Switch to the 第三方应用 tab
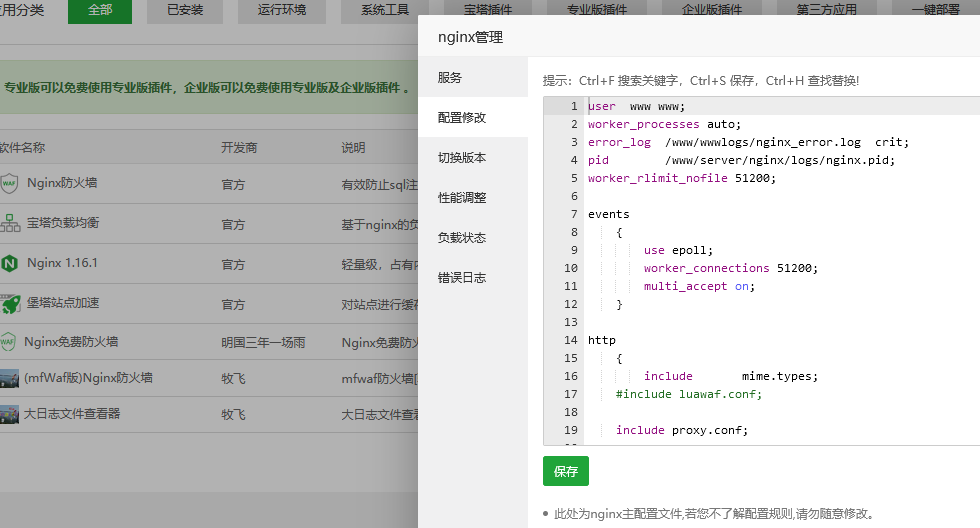 826,8
